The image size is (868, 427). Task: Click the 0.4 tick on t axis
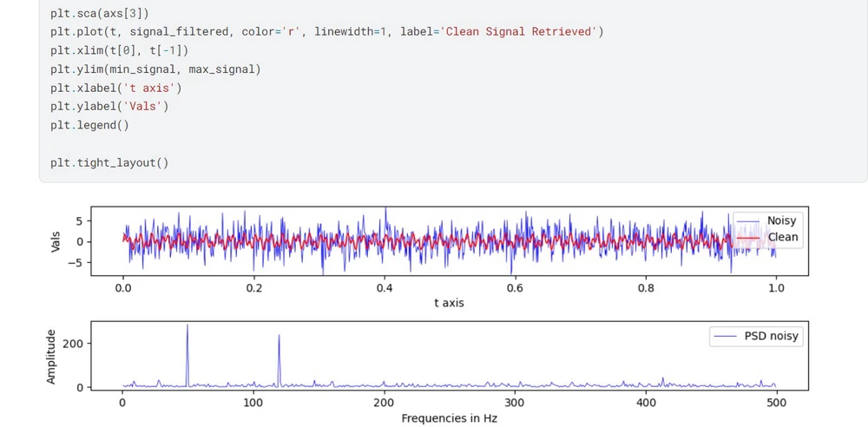coord(385,286)
